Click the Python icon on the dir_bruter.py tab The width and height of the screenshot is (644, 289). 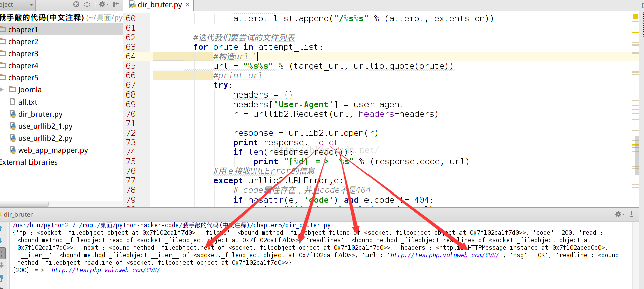tap(133, 5)
